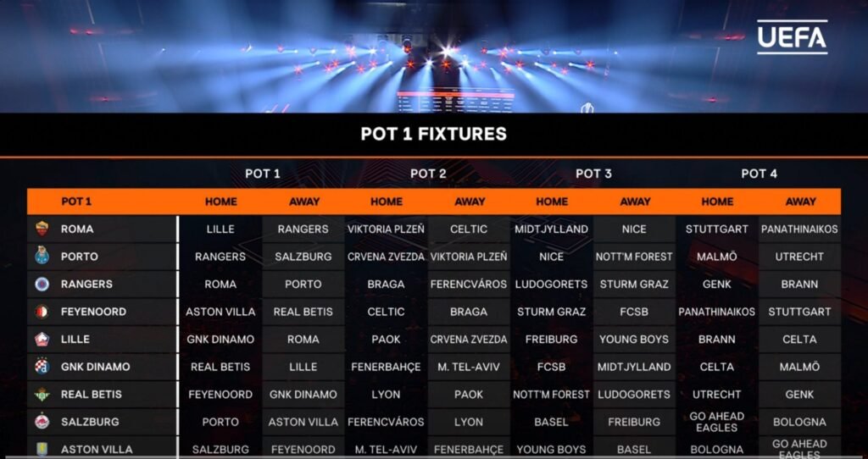Click the orange POT 1 team column header
This screenshot has width=868, height=459.
tap(76, 202)
